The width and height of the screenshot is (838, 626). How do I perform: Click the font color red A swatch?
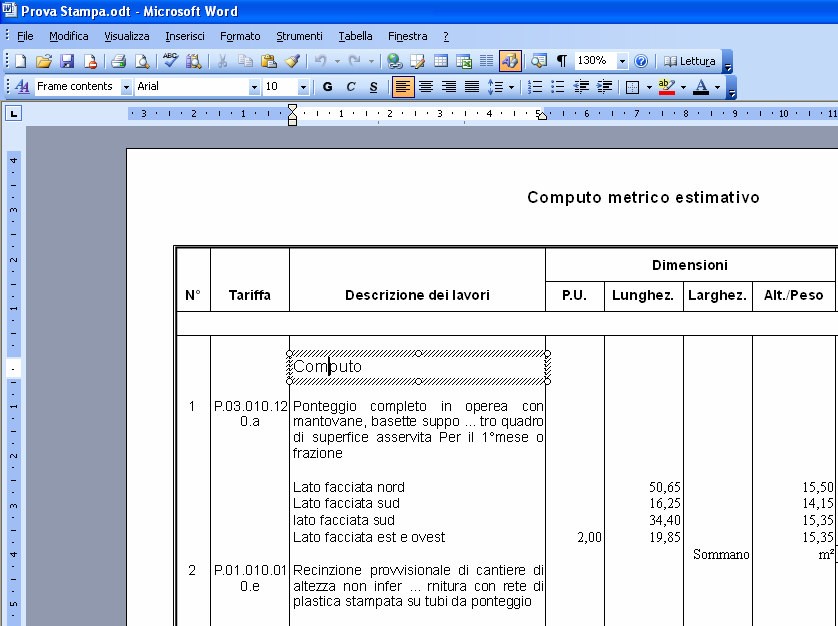(x=701, y=87)
